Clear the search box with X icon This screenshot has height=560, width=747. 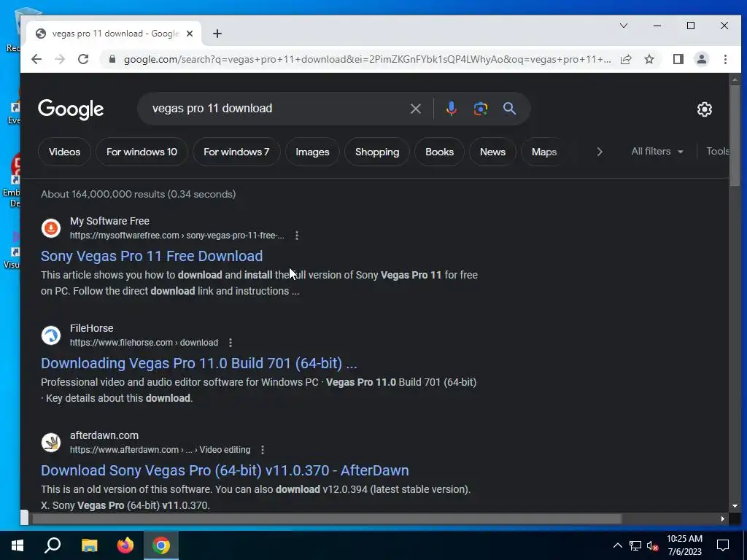click(x=415, y=109)
